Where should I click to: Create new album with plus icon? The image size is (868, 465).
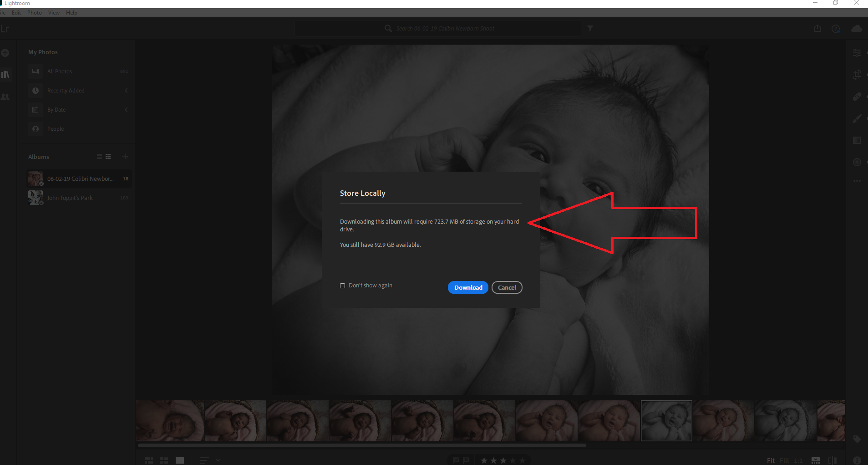pyautogui.click(x=125, y=157)
